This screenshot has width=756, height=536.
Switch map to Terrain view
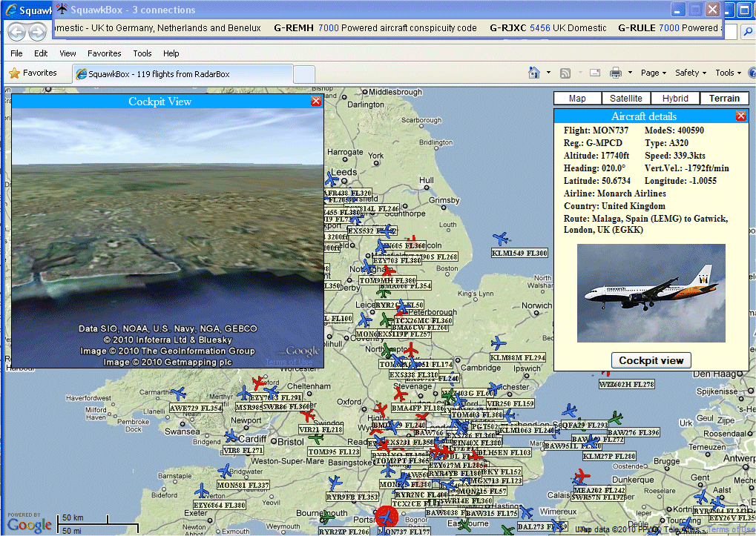pos(724,99)
